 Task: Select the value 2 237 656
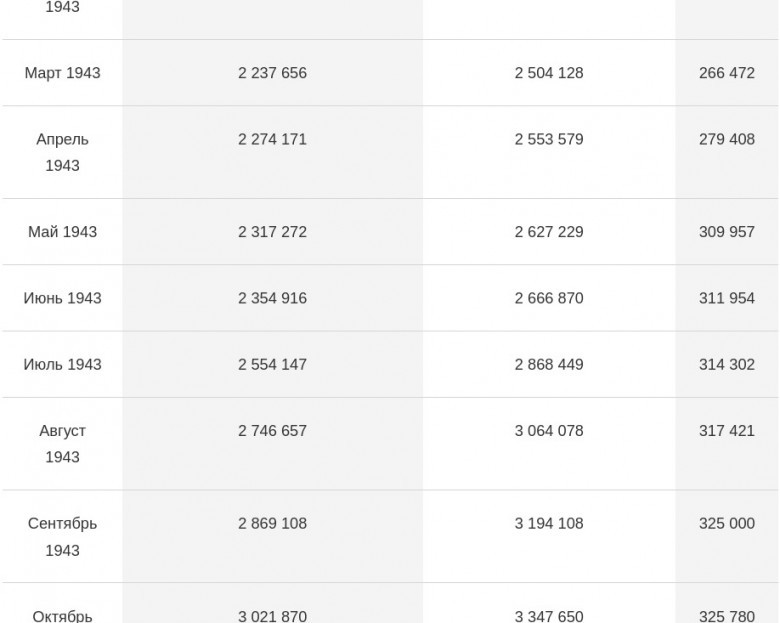pos(272,73)
